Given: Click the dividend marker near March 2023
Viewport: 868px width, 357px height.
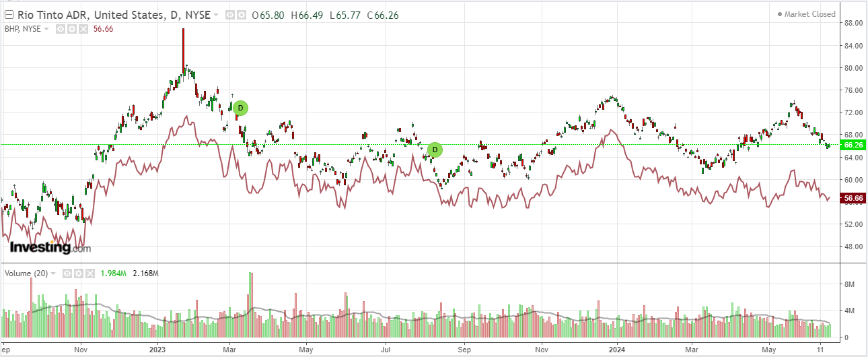Looking at the screenshot, I should coord(240,108).
